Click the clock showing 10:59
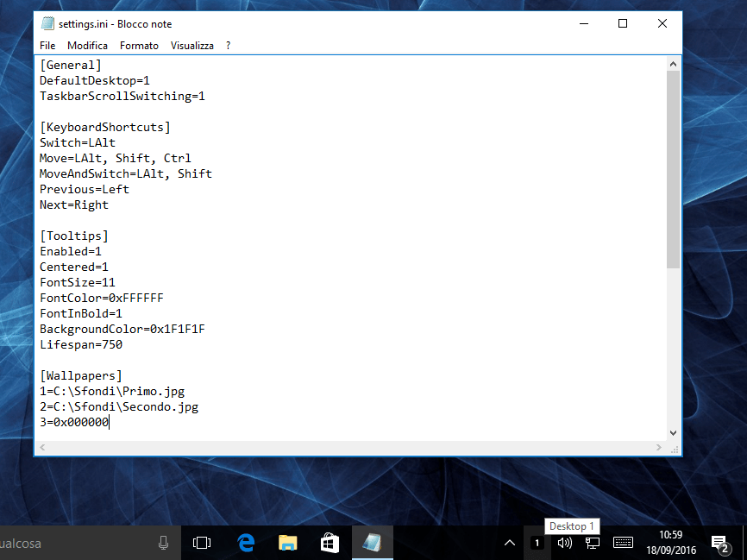This screenshot has height=560, width=747. pyautogui.click(x=670, y=543)
